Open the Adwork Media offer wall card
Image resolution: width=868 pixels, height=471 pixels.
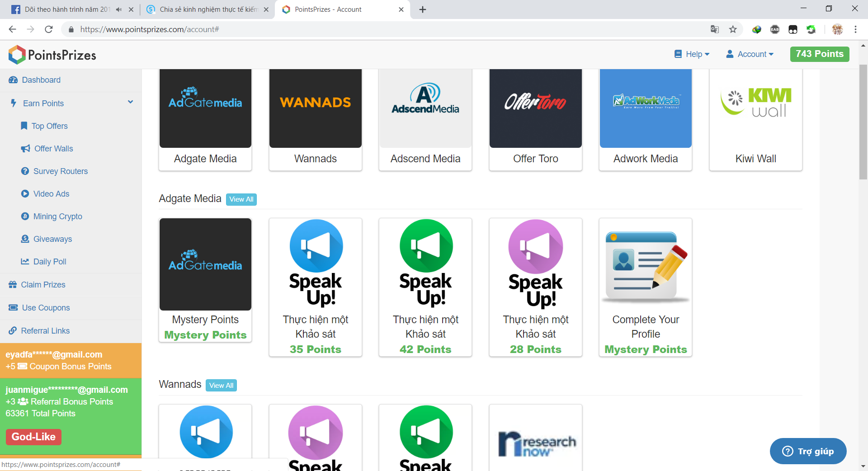(x=646, y=119)
